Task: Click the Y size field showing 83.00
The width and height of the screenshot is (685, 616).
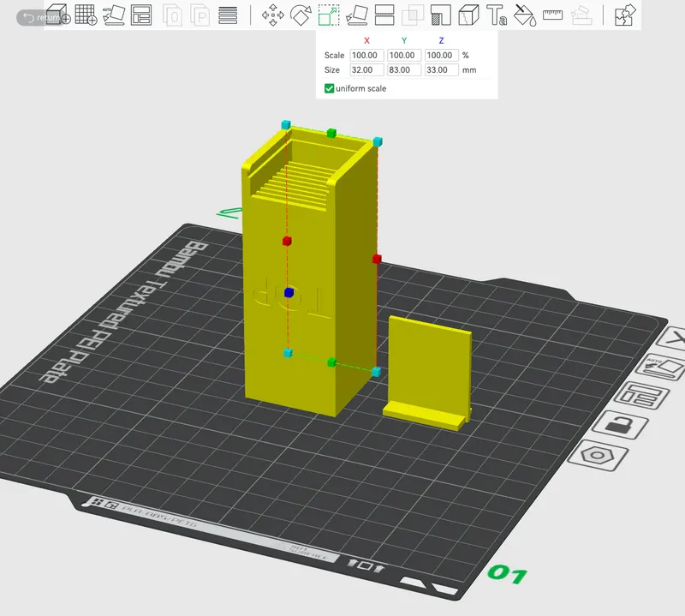Action: pos(404,70)
